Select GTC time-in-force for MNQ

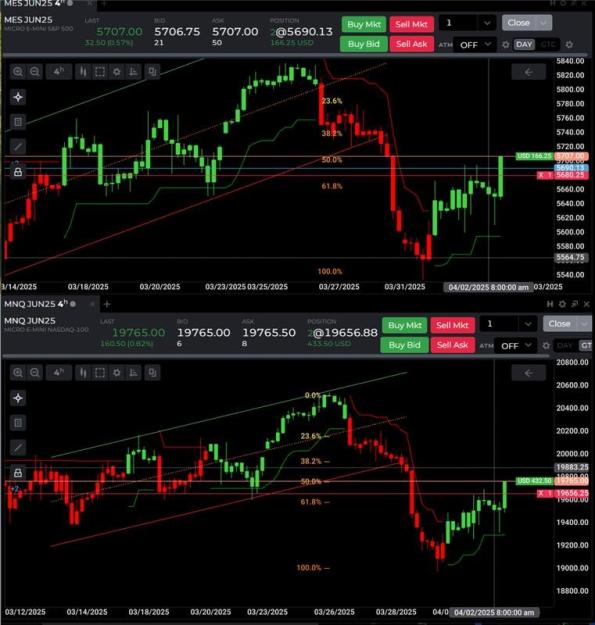586,346
